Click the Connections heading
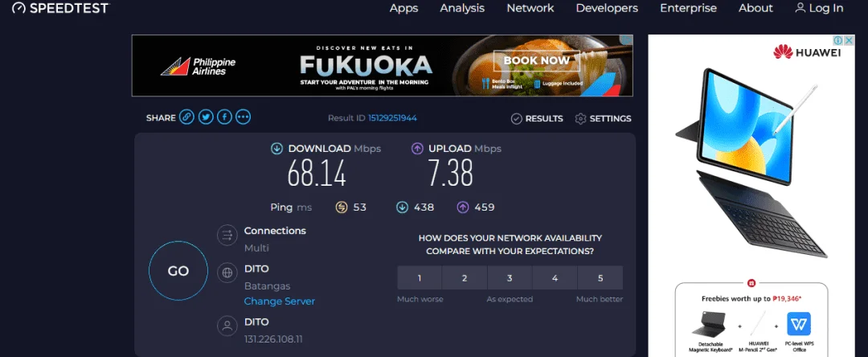 (x=275, y=231)
